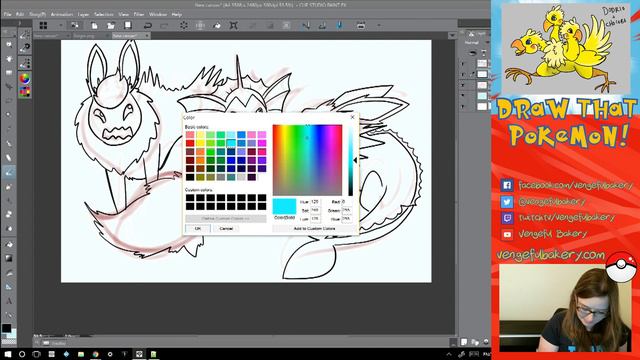
Task: Click OK in the Color dialog
Action: point(198,228)
